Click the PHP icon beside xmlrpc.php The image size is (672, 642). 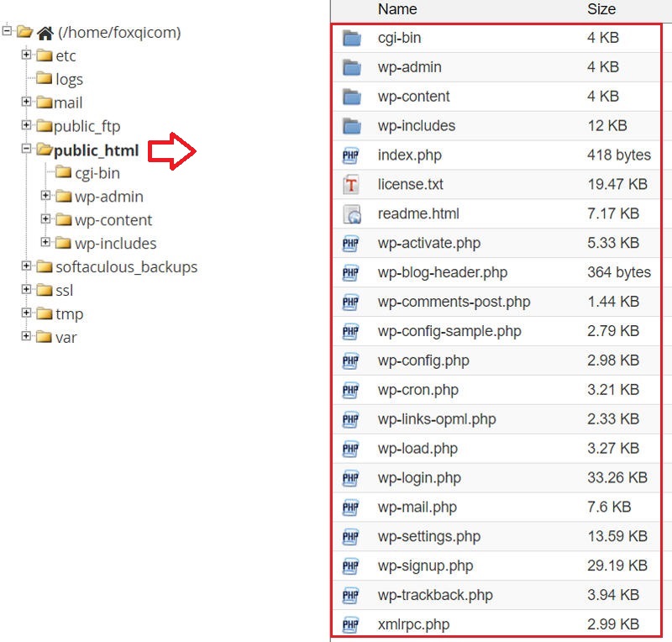click(350, 624)
